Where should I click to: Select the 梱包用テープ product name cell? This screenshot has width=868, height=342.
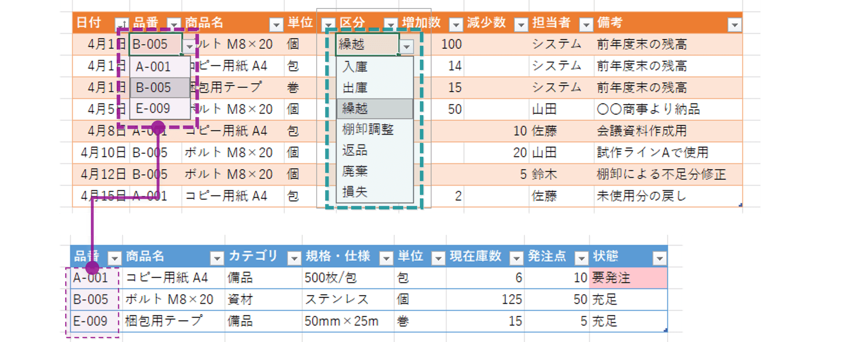coord(174,321)
